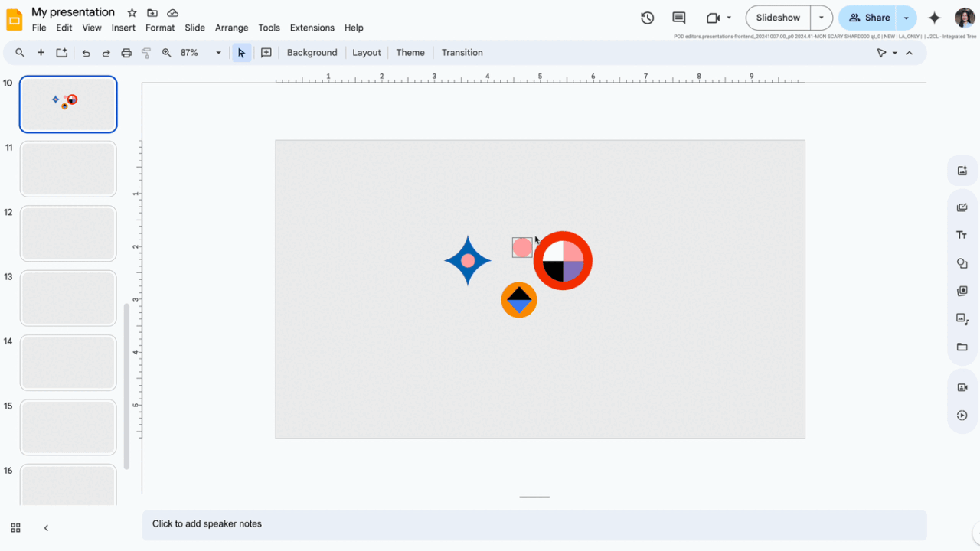
Task: Open the search menus magnifier icon
Action: 20,53
